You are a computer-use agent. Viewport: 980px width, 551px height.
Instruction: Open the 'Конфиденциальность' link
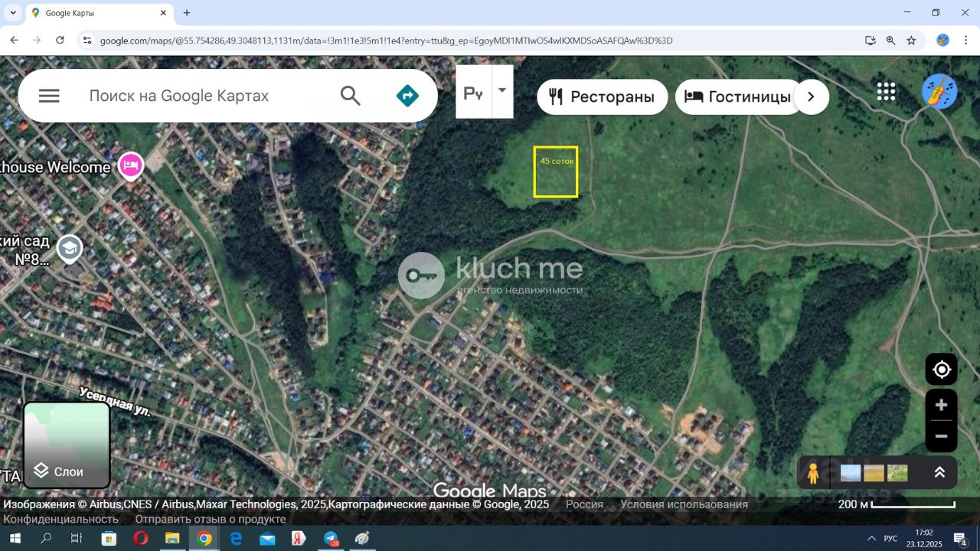click(x=61, y=519)
